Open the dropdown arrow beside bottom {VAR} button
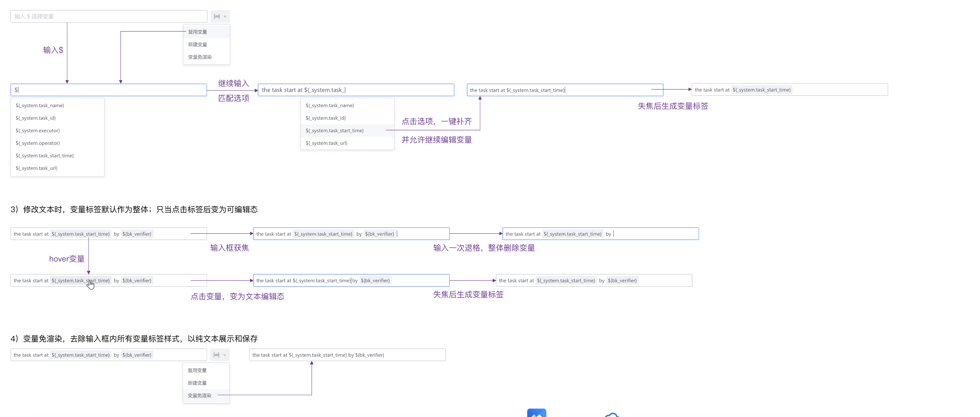The image size is (980, 417). tap(225, 355)
